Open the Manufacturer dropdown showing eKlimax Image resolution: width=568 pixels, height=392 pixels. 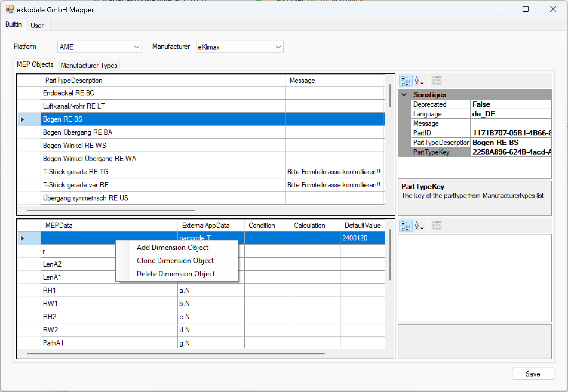pos(240,47)
